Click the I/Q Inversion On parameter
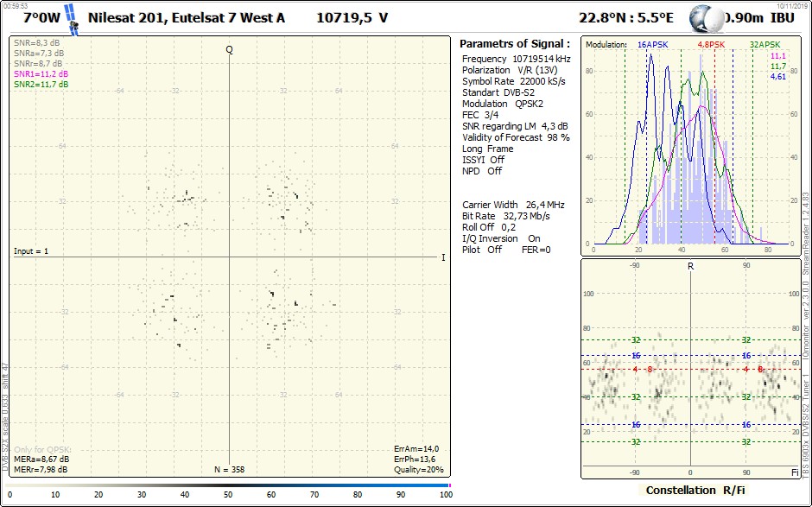Screen dimensions: 812x507 501,238
